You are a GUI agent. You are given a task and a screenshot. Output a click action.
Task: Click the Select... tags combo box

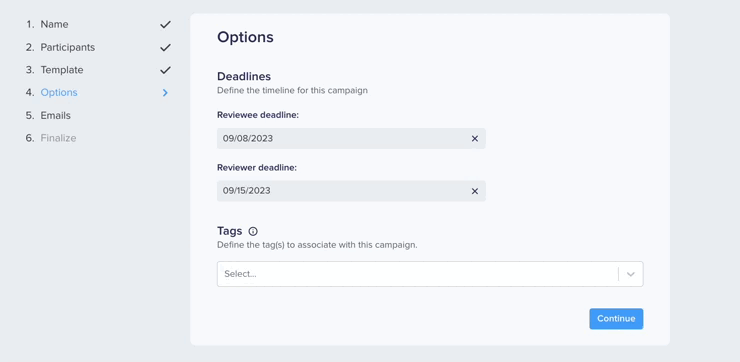click(x=430, y=274)
